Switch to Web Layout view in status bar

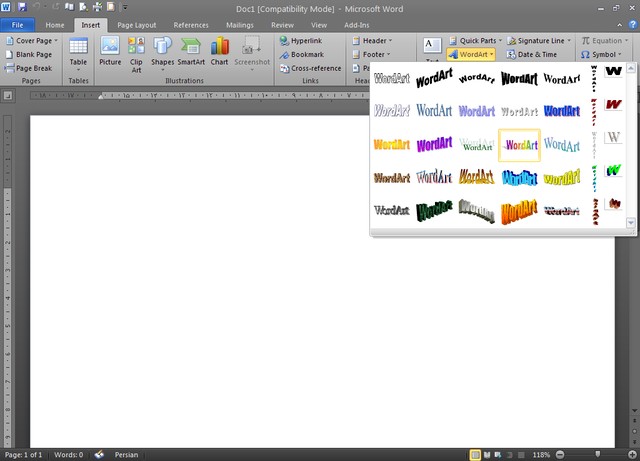point(498,454)
